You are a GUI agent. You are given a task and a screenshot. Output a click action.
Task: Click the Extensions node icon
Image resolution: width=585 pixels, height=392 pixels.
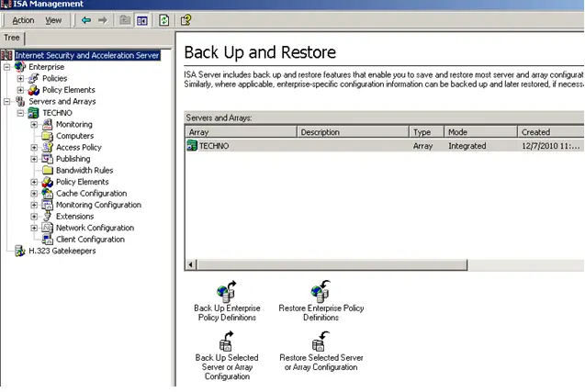[x=48, y=217]
